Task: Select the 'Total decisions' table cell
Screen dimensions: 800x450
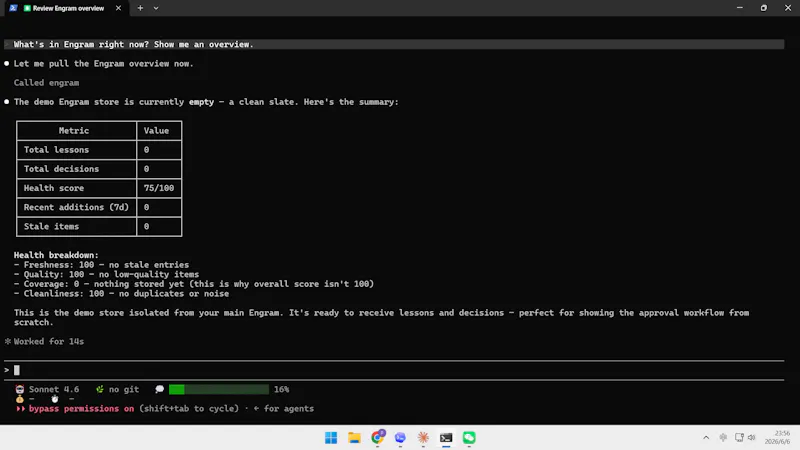Action: 77,169
